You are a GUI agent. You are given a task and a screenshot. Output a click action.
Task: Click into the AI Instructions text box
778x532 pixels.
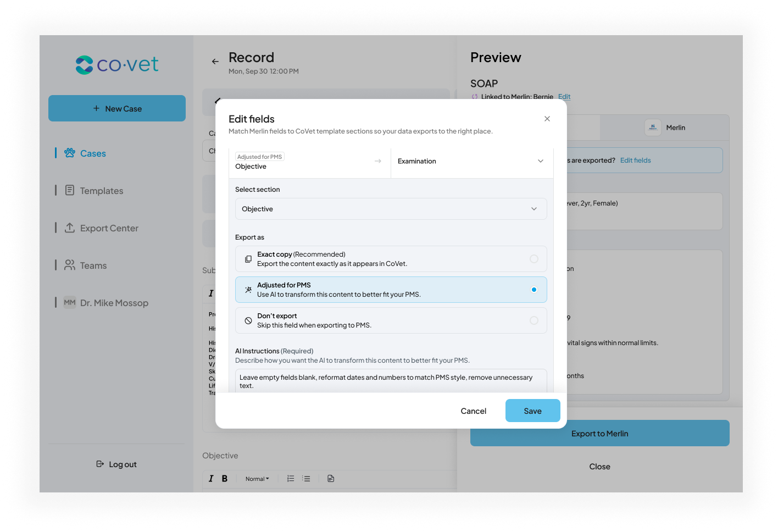391,381
